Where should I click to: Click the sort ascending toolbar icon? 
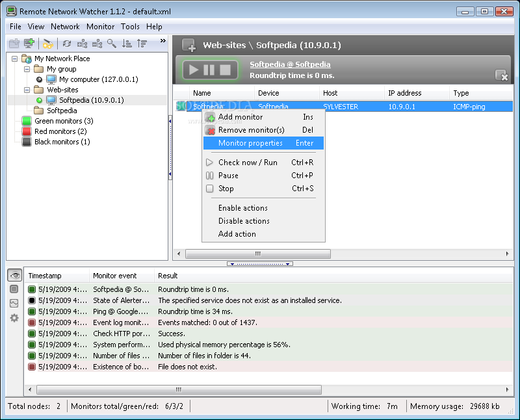coord(127,44)
